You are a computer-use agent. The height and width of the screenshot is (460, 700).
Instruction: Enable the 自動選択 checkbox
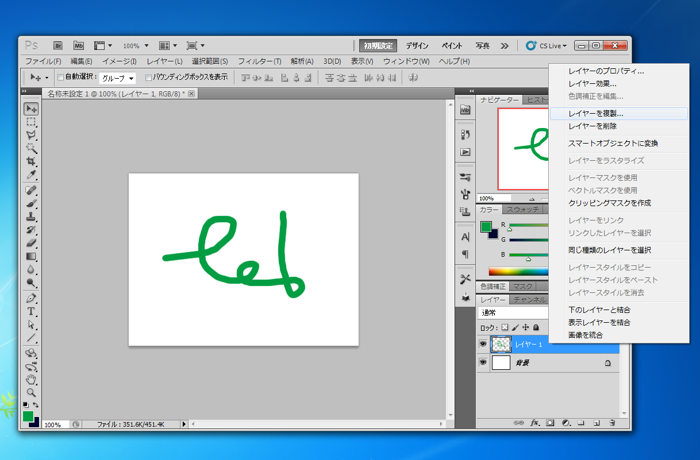pyautogui.click(x=60, y=78)
